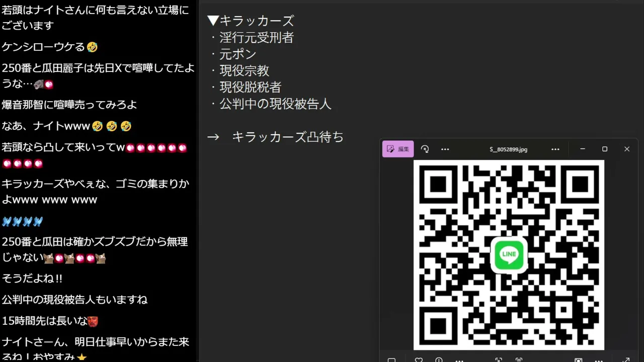Mark the photo as favorite with heart icon
This screenshot has height=362, width=644.
(x=419, y=360)
